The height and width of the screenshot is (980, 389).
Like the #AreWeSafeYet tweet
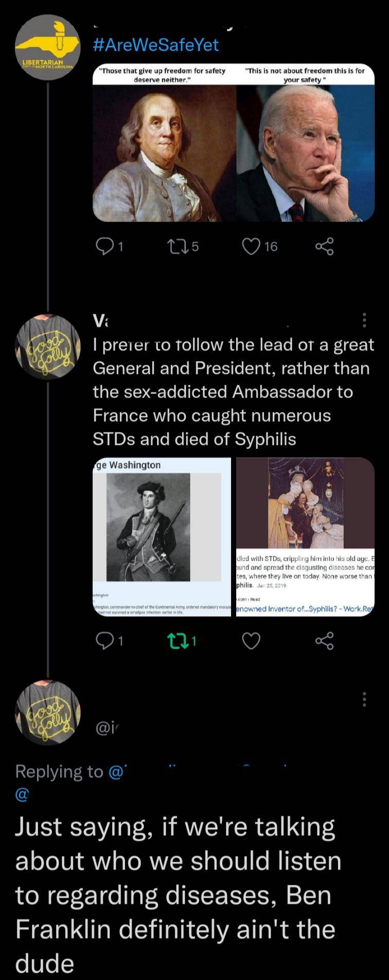(252, 247)
